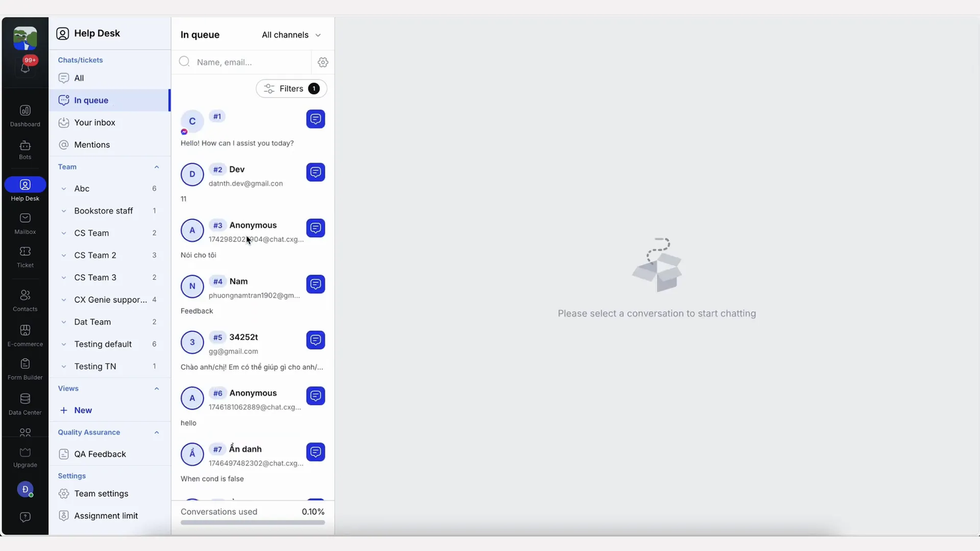Click the Conversations used progress bar

click(x=252, y=522)
